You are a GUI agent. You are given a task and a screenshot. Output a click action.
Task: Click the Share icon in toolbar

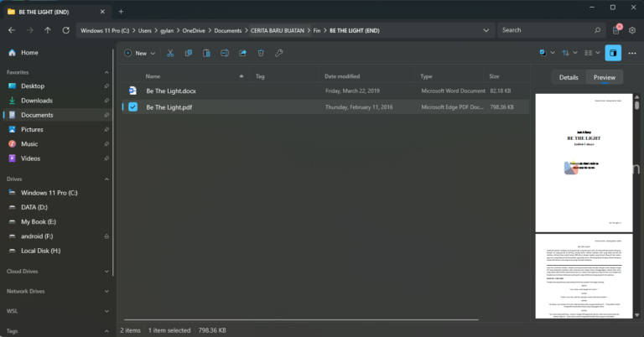click(242, 53)
